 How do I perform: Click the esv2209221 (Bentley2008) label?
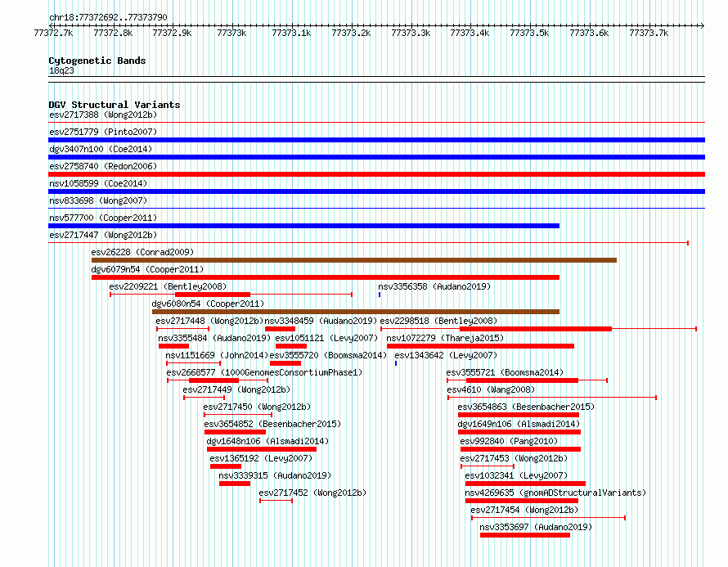[168, 286]
